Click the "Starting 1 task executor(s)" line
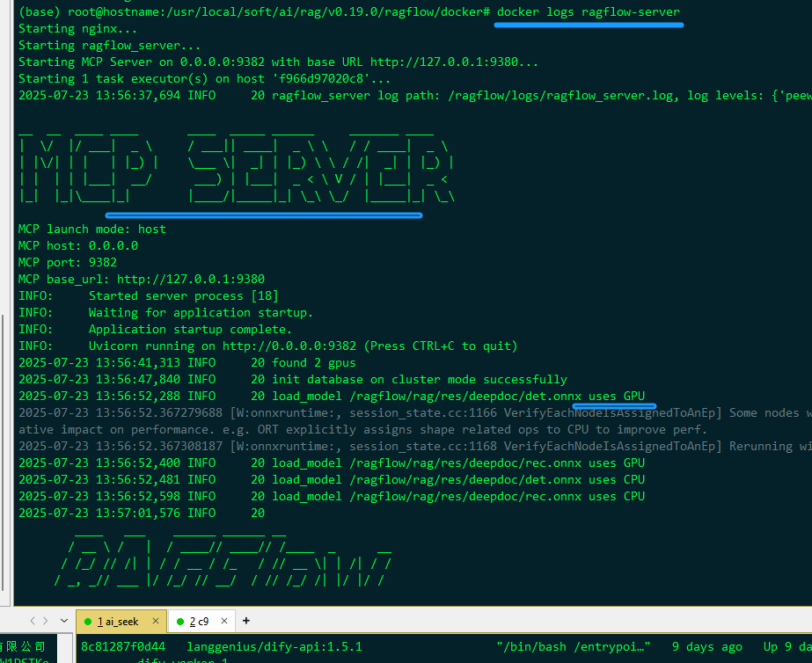Viewport: 812px width, 663px height. [205, 78]
